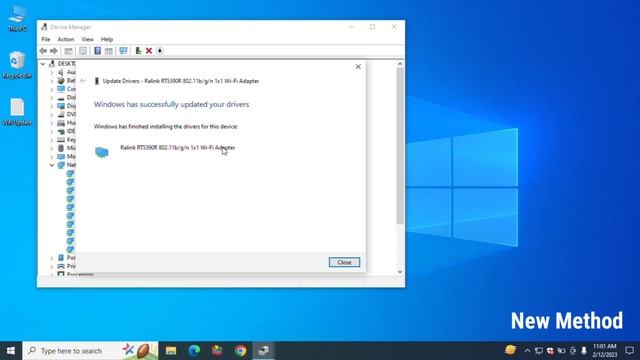Image resolution: width=640 pixels, height=360 pixels.
Task: Click scrollbar down arrow in Device Manager
Action: pos(400,271)
